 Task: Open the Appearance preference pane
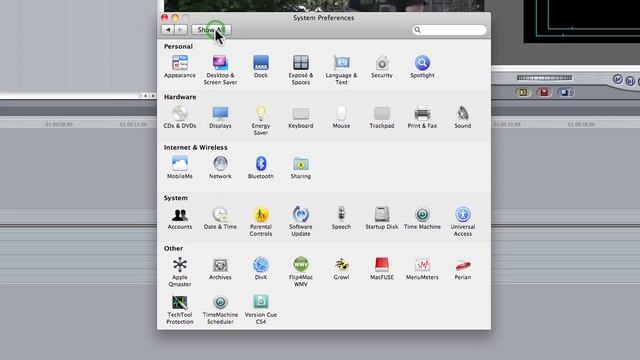180,67
